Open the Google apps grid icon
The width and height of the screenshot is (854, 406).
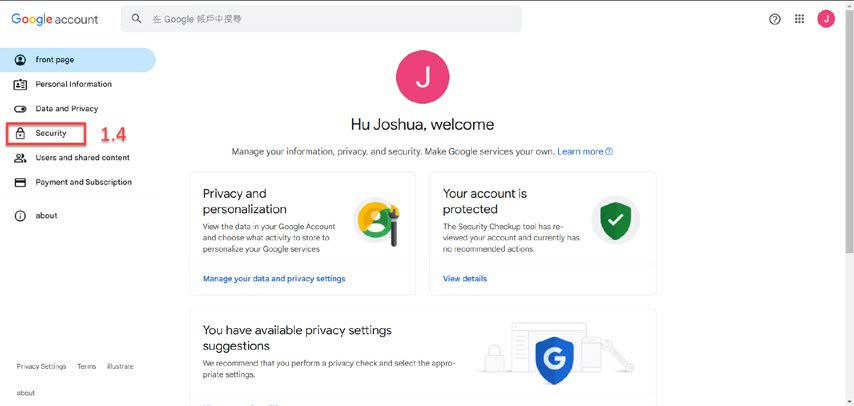coord(800,19)
